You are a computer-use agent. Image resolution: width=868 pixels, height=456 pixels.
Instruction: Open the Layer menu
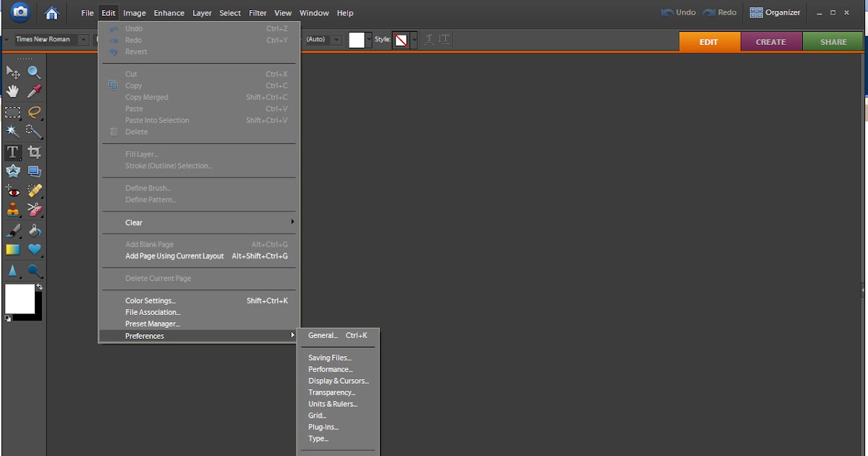[x=203, y=13]
